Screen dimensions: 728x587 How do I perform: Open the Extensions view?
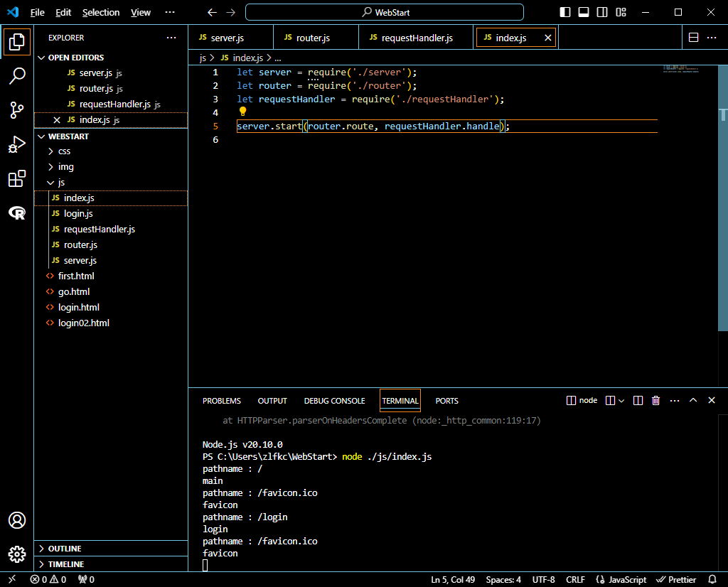[17, 179]
